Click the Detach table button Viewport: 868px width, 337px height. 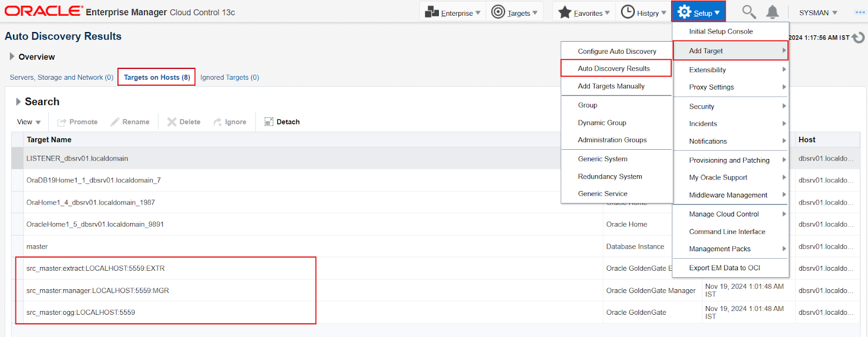click(x=282, y=122)
